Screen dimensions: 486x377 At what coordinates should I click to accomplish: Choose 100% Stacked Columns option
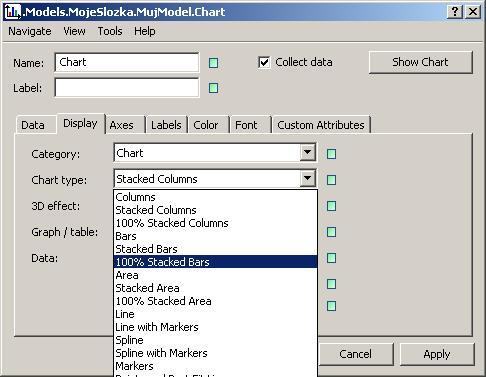(215, 223)
